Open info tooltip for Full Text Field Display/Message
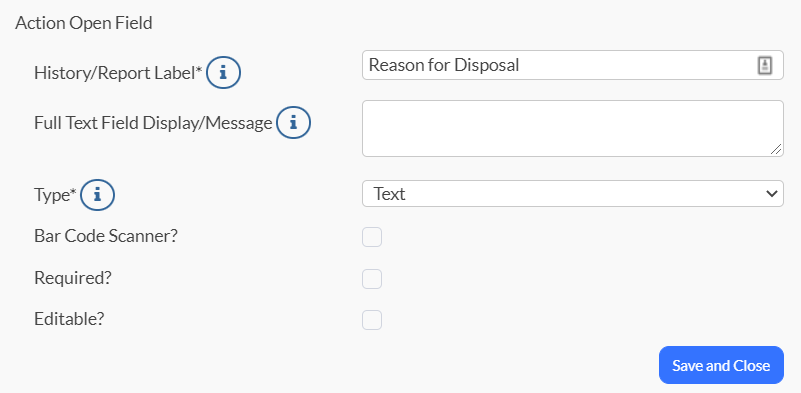801x393 pixels. pyautogui.click(x=293, y=123)
